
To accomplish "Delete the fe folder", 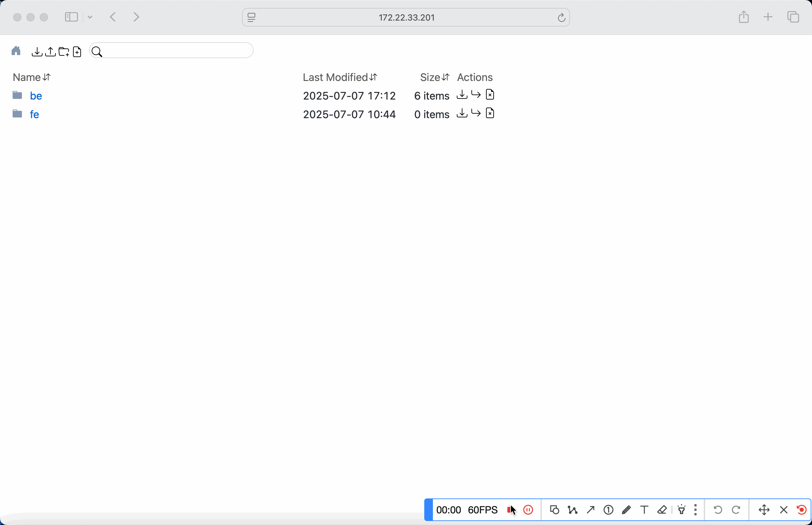I will point(490,113).
